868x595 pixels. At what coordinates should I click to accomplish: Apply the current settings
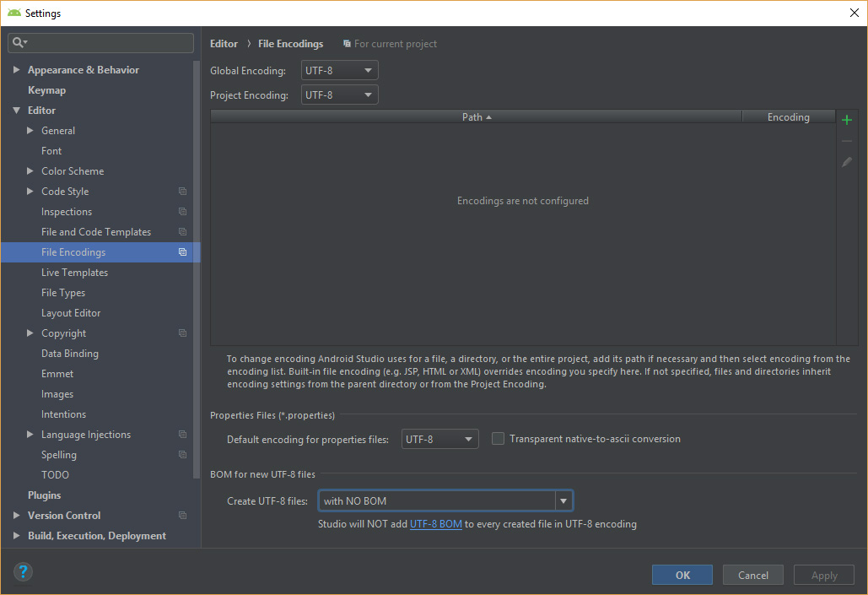point(823,575)
